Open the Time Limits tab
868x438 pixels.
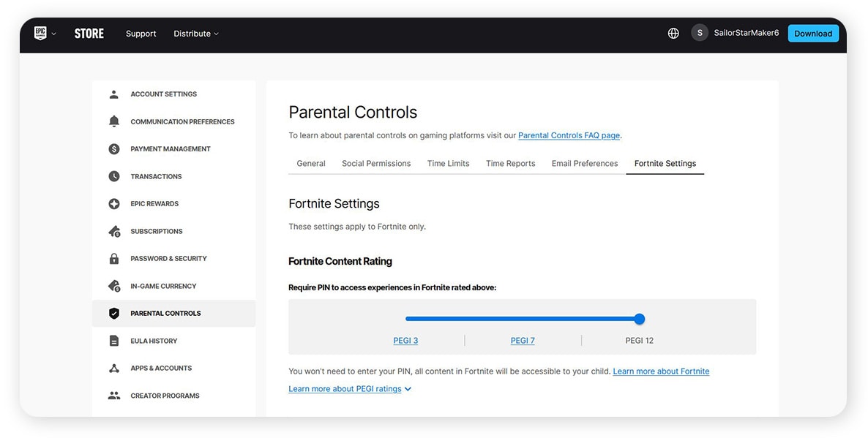449,164
